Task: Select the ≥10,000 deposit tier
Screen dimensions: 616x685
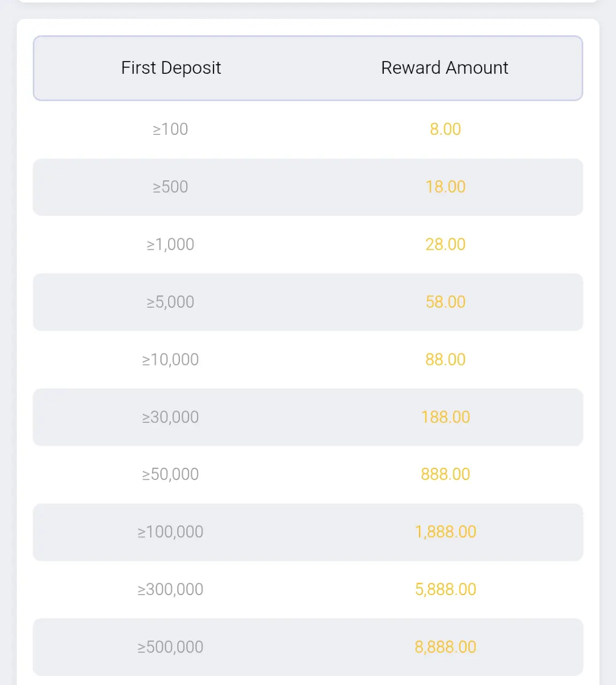Action: pos(170,360)
